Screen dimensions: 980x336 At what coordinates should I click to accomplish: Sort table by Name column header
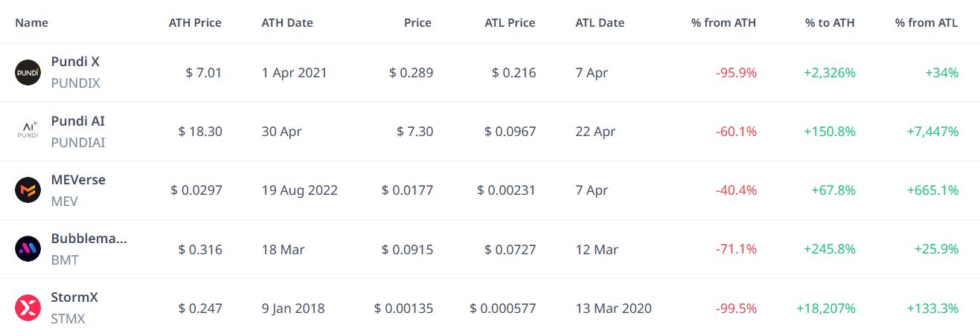coord(31,22)
